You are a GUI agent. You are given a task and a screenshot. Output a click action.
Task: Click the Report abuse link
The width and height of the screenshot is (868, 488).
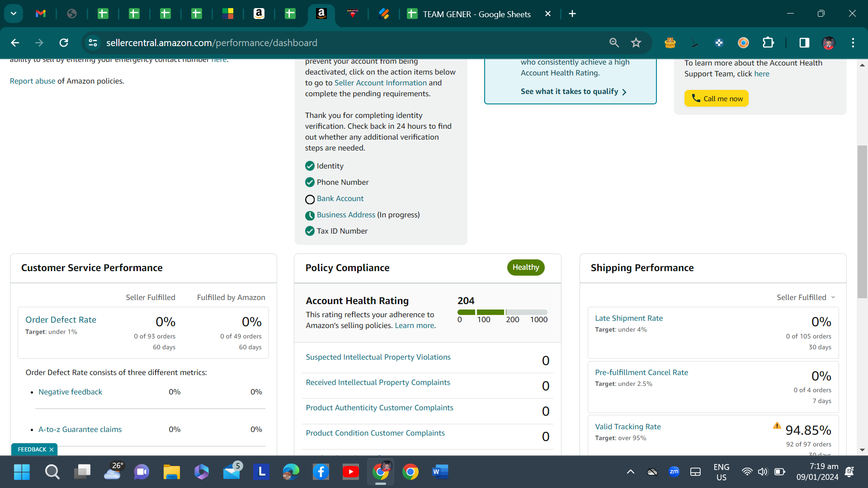(33, 81)
